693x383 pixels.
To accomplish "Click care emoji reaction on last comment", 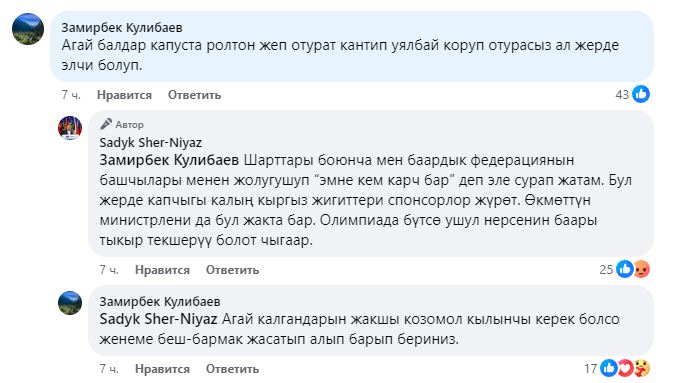I will click(642, 368).
